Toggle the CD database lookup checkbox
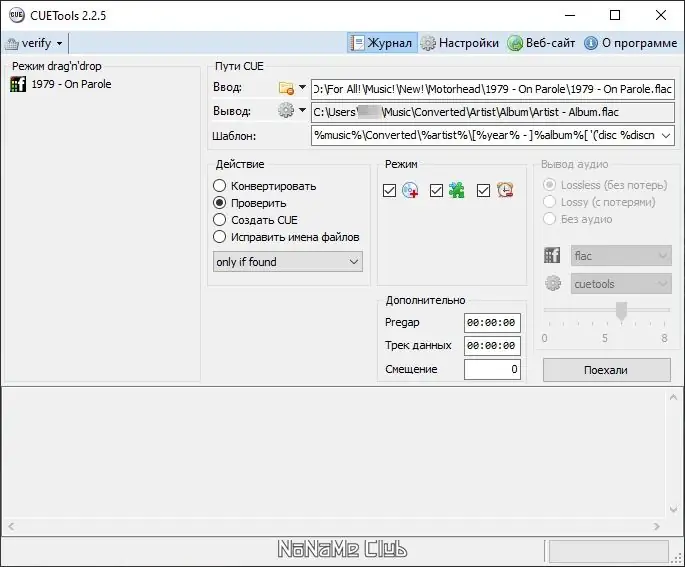This screenshot has width=685, height=567. [389, 191]
